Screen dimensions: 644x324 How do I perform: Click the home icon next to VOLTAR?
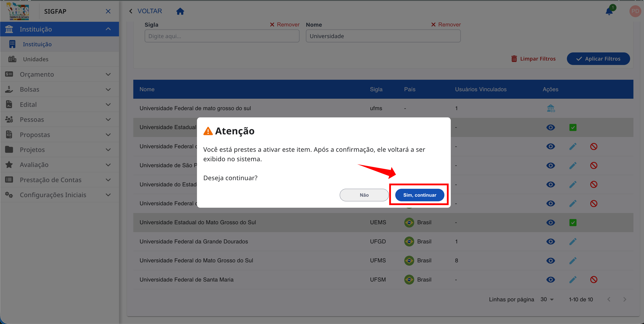180,11
